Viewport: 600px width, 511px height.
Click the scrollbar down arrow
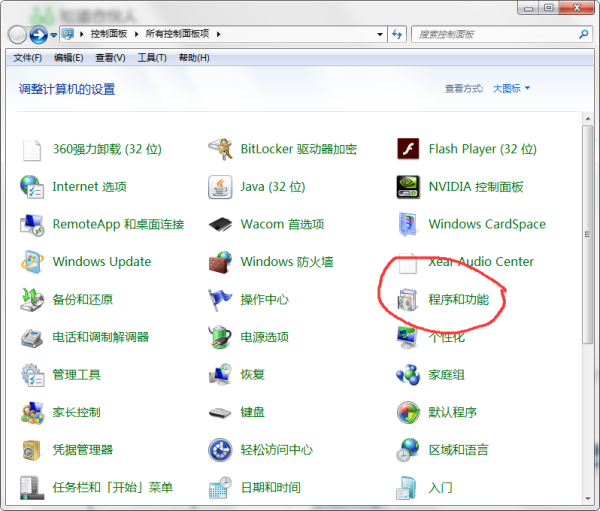(588, 499)
